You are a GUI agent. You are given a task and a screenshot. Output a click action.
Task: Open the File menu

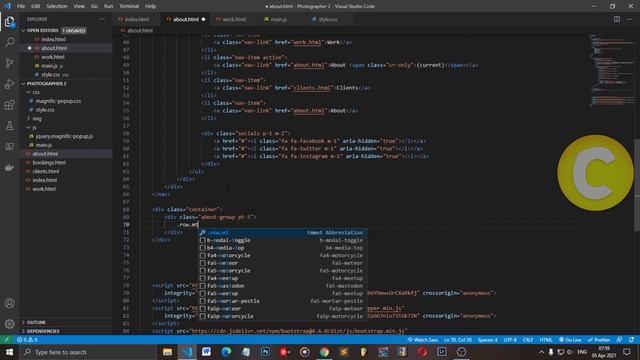(x=21, y=6)
